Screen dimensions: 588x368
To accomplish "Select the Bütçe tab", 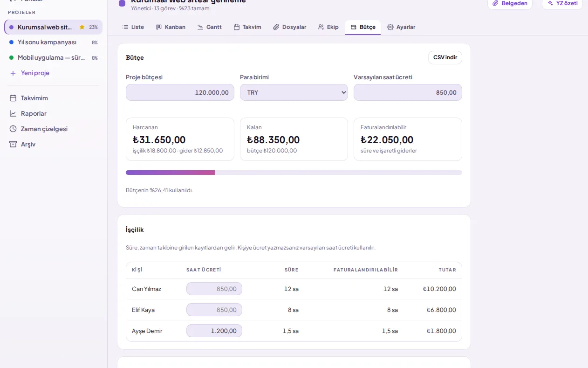I will pos(363,27).
